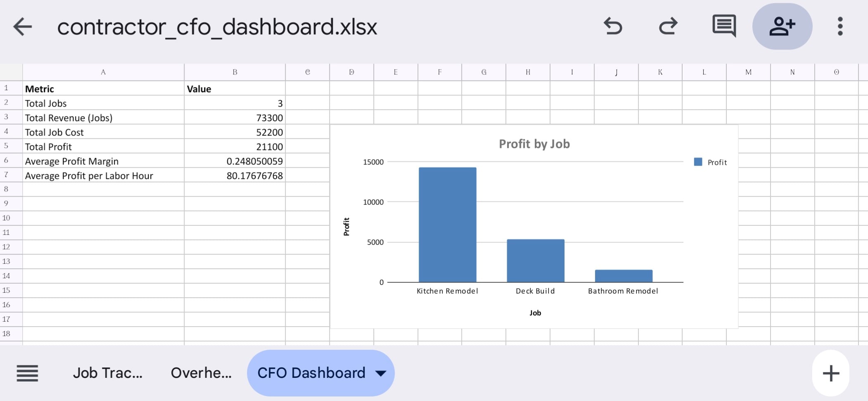Click the Profit by Job chart title
This screenshot has width=868, height=401.
(534, 144)
